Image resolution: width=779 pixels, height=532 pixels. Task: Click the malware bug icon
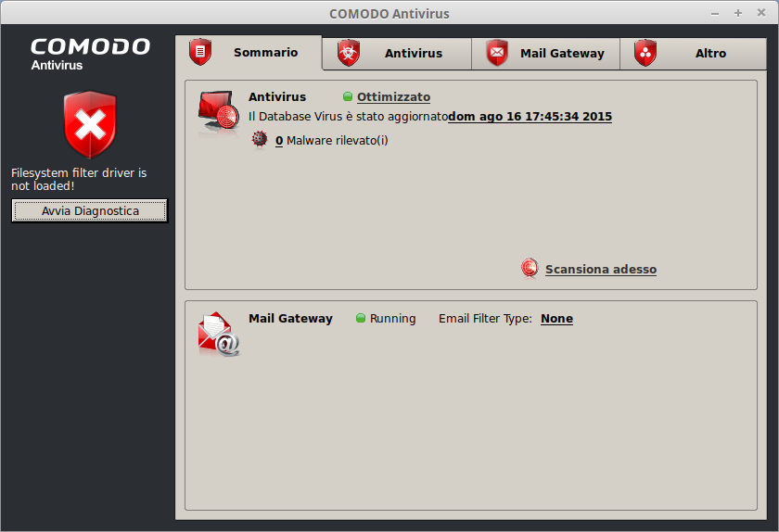click(260, 140)
